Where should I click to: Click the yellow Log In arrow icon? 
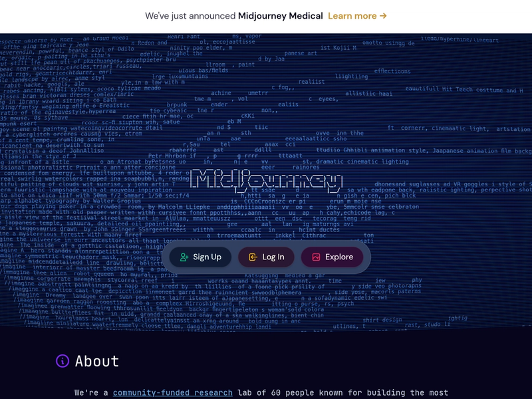pyautogui.click(x=253, y=257)
